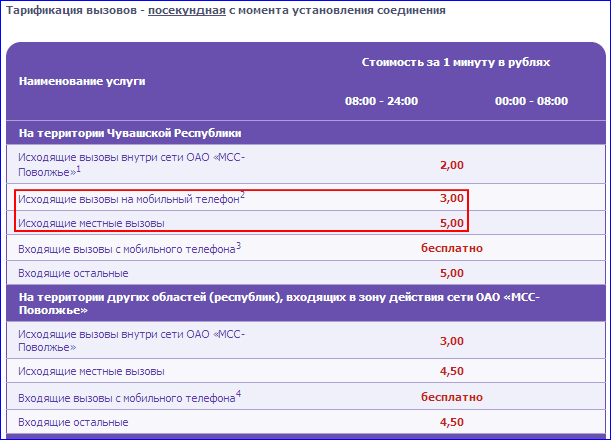This screenshot has width=611, height=440.
Task: Click row «Исходящие вызовы на мобильный телефон»
Action: coord(306,198)
